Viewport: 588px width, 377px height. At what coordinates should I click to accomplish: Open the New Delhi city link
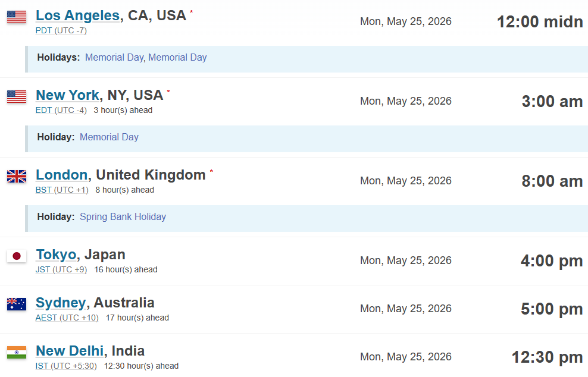click(70, 351)
